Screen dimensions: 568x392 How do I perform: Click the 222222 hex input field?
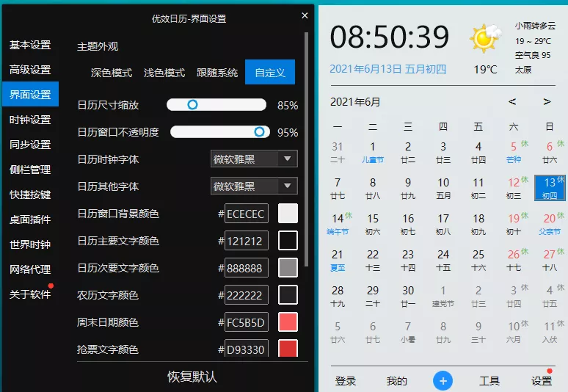[247, 295]
